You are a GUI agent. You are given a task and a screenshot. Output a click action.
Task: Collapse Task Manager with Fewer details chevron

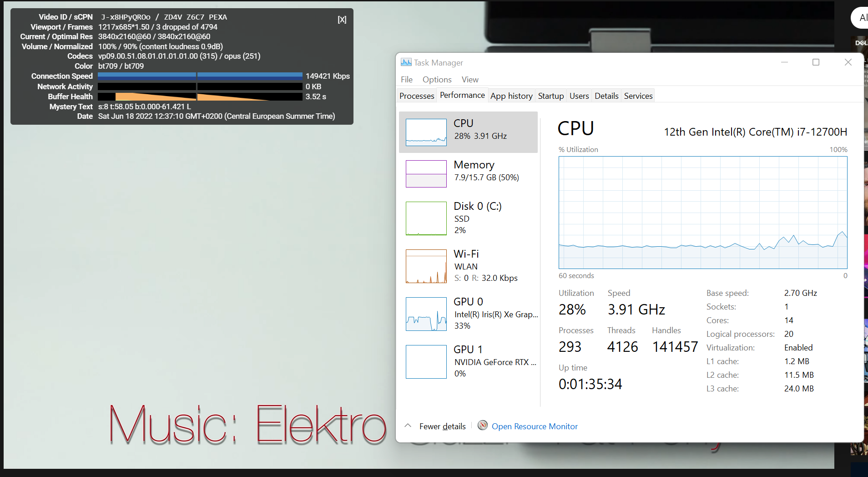[x=408, y=426]
